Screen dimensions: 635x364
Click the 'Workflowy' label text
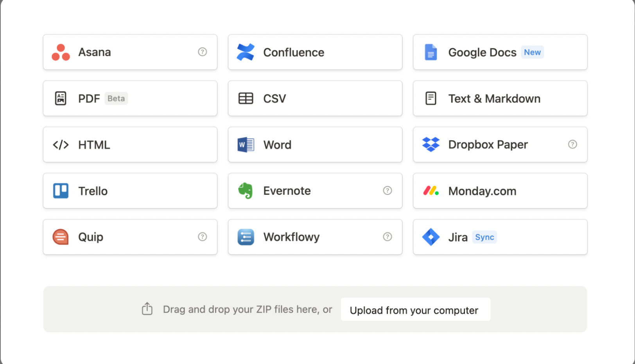point(291,237)
